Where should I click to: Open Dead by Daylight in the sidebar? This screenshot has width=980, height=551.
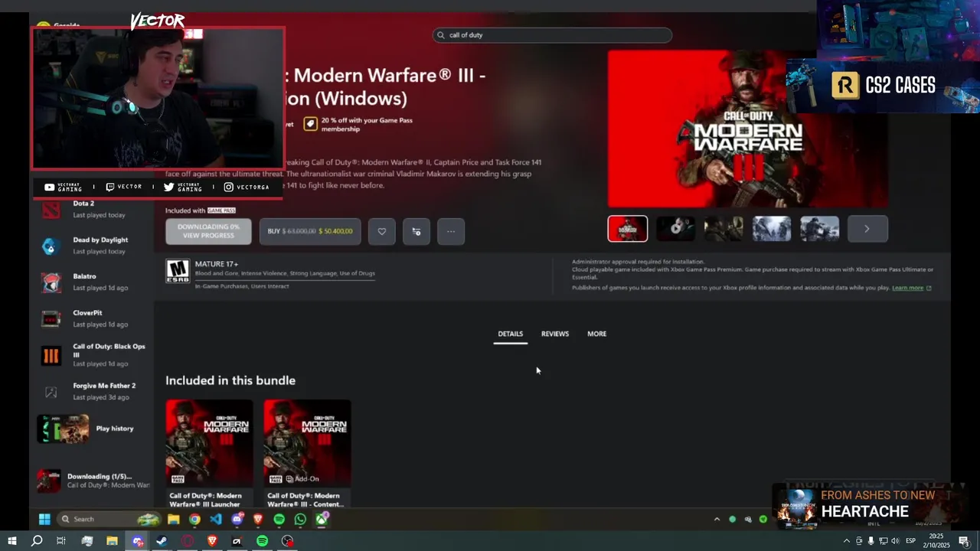(93, 245)
